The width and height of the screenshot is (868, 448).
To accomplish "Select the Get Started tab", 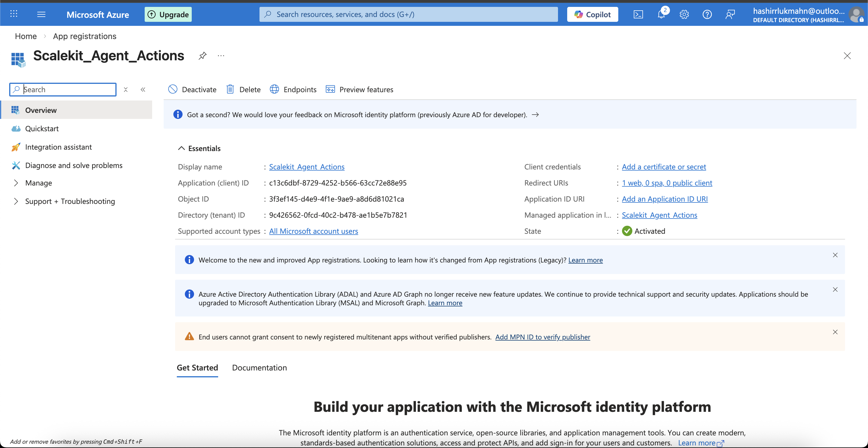I will pos(197,367).
